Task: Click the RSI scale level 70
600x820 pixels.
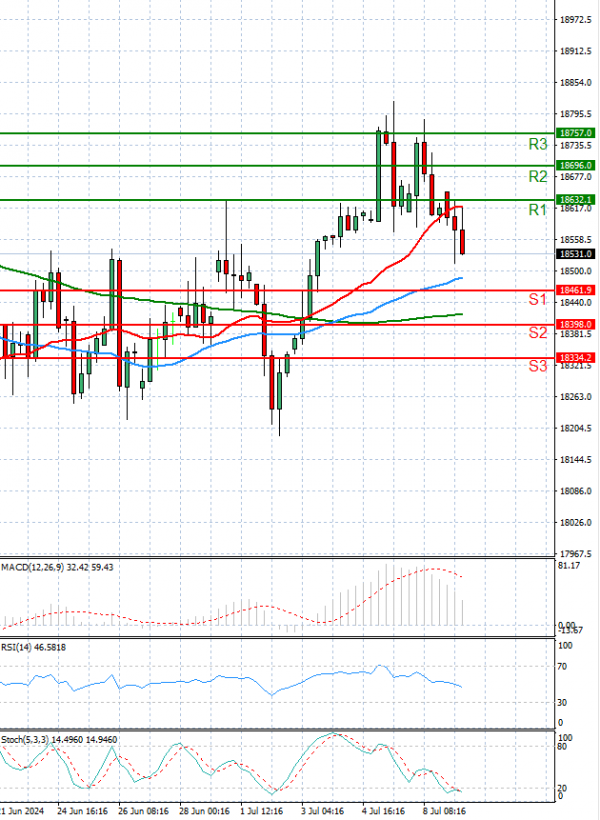Action: (x=562, y=666)
